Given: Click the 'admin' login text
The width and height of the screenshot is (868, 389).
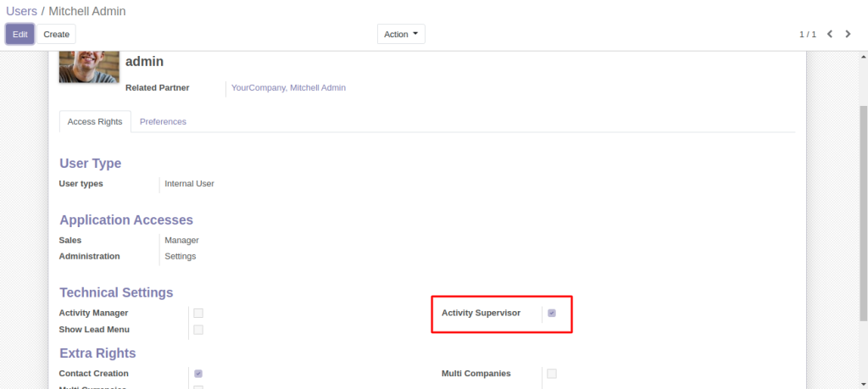Looking at the screenshot, I should click(144, 61).
